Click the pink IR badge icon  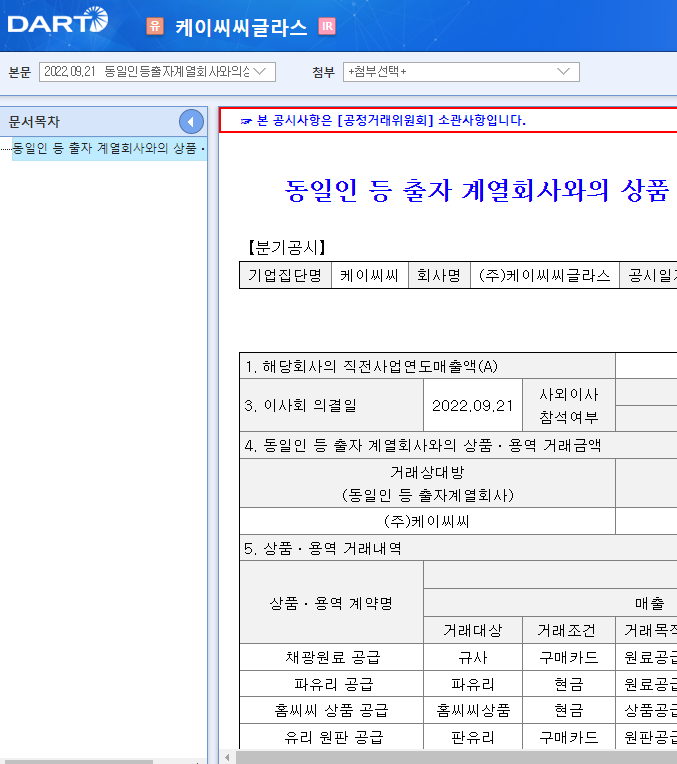[x=327, y=26]
